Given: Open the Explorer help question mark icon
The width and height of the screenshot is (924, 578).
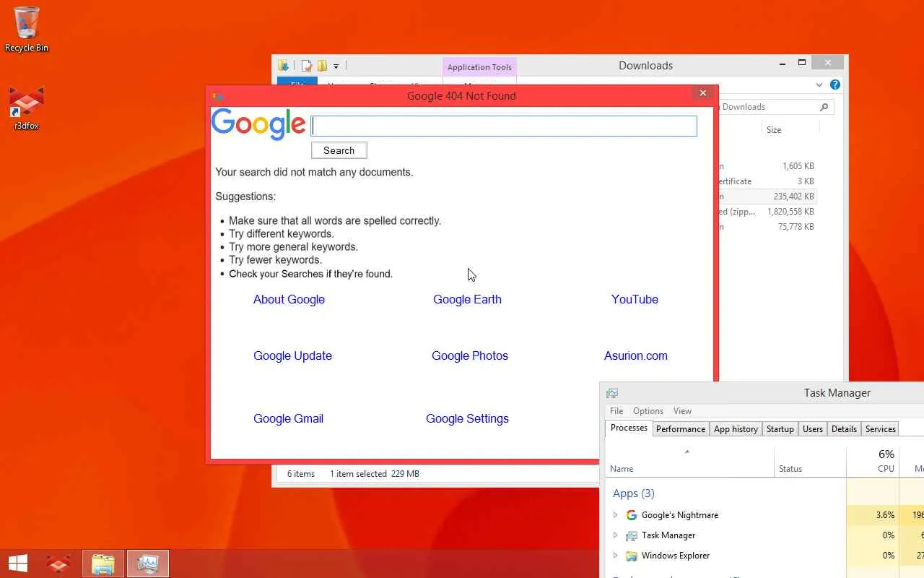Looking at the screenshot, I should pos(835,85).
